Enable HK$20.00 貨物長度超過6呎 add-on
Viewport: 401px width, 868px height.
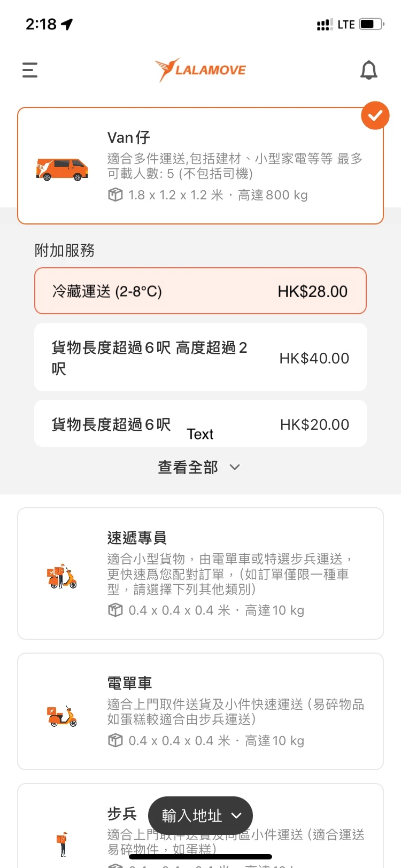click(x=200, y=424)
